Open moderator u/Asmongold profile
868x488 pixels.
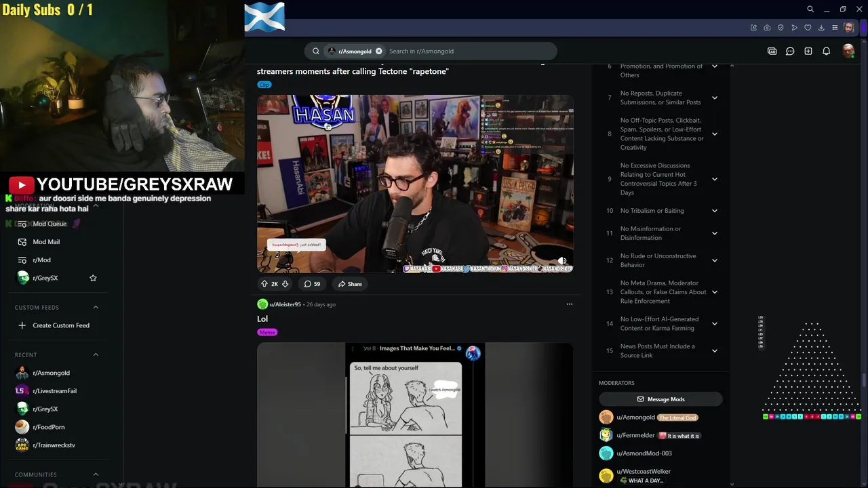pyautogui.click(x=635, y=418)
